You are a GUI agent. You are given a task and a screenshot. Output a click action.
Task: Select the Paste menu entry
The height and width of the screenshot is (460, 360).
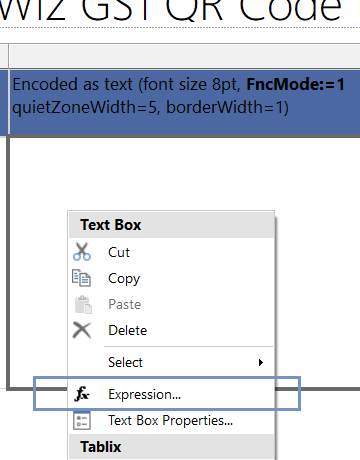tap(171, 304)
